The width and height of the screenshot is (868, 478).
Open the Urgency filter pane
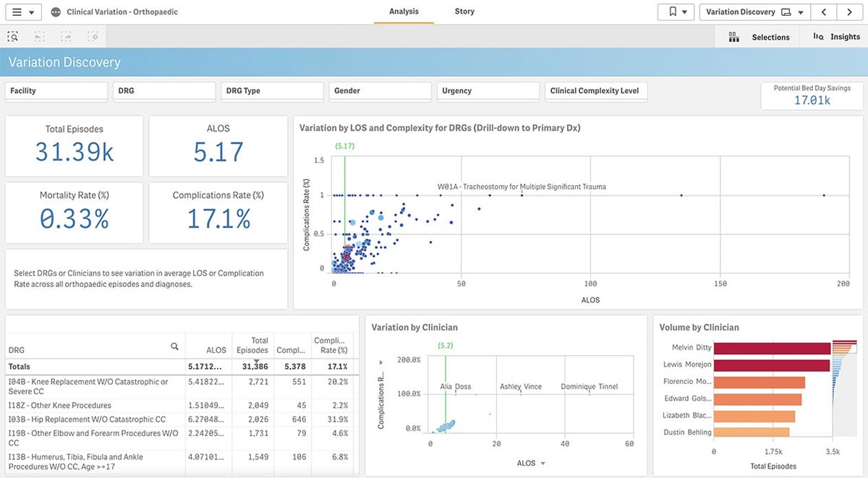click(488, 91)
